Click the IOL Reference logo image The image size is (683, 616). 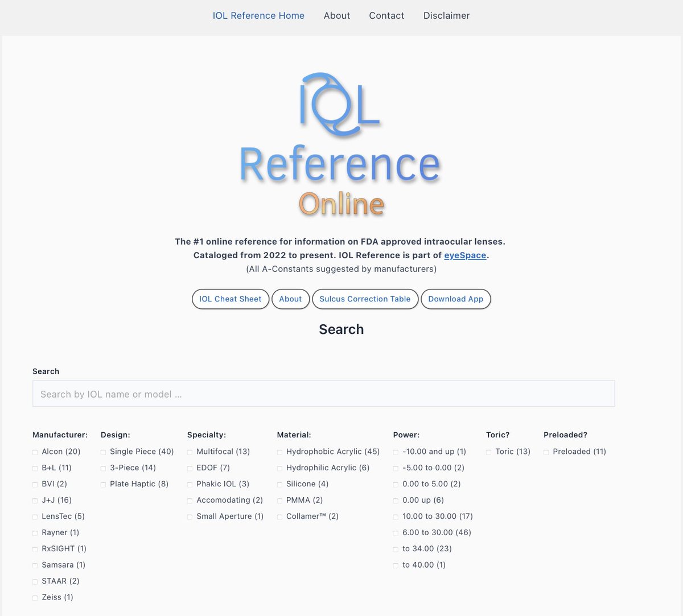(340, 142)
